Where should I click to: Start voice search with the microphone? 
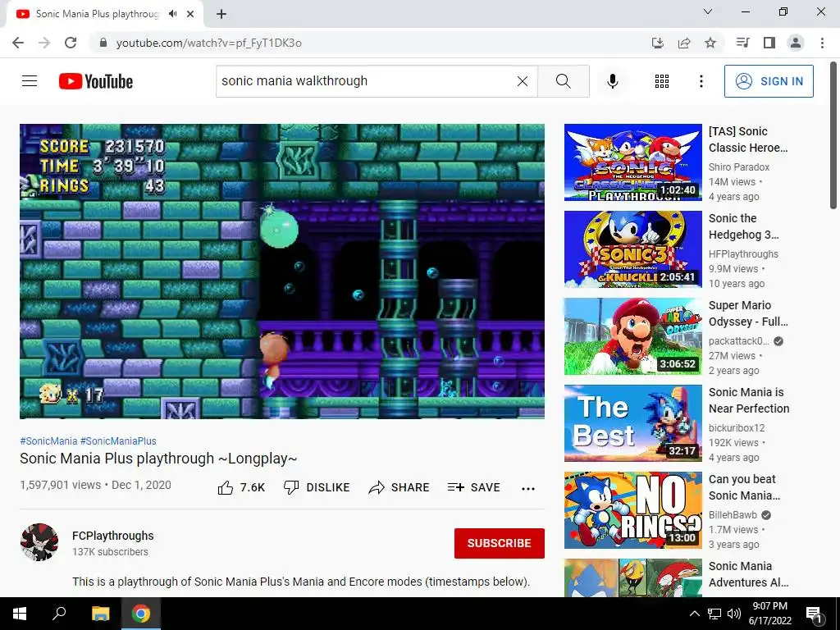[612, 81]
